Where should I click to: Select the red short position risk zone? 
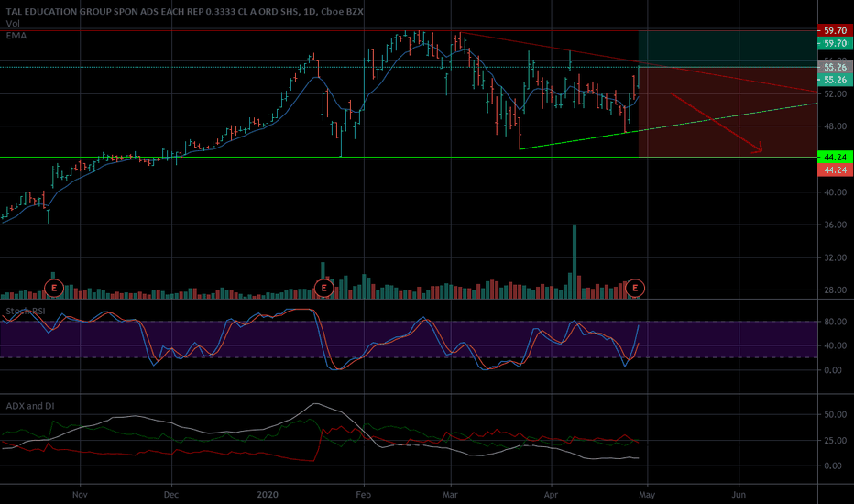(x=728, y=112)
